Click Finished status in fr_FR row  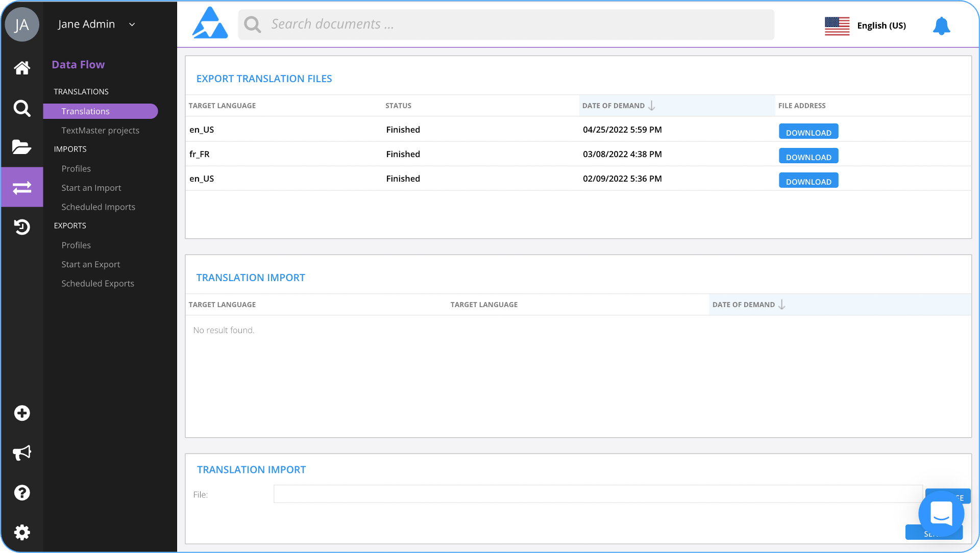point(403,154)
